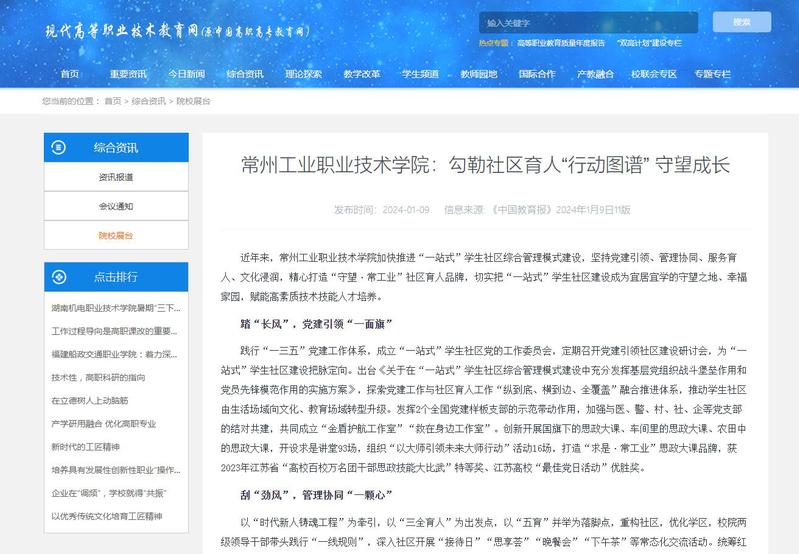Click the site logo in the header

177,31
